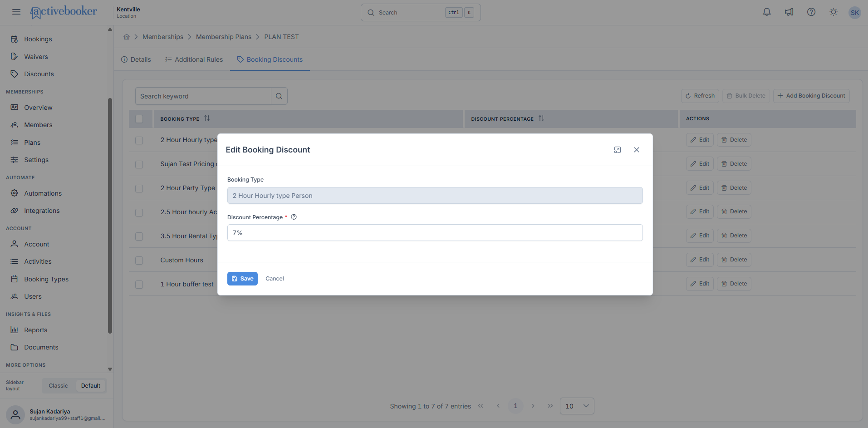Select the Booking Discounts tab
Image resolution: width=868 pixels, height=428 pixels.
pyautogui.click(x=270, y=59)
